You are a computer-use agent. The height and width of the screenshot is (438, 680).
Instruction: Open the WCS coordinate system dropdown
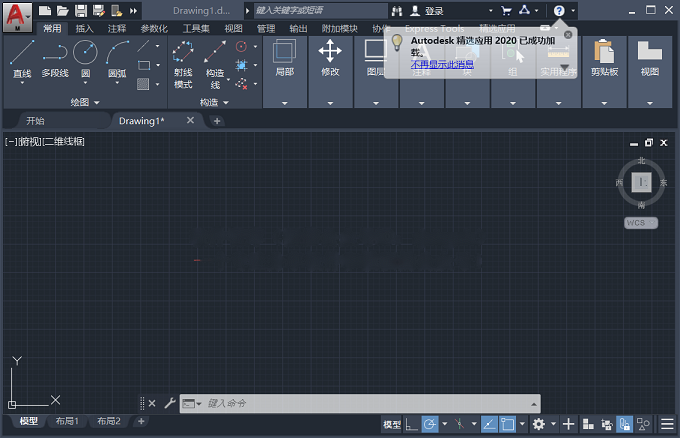click(x=641, y=222)
